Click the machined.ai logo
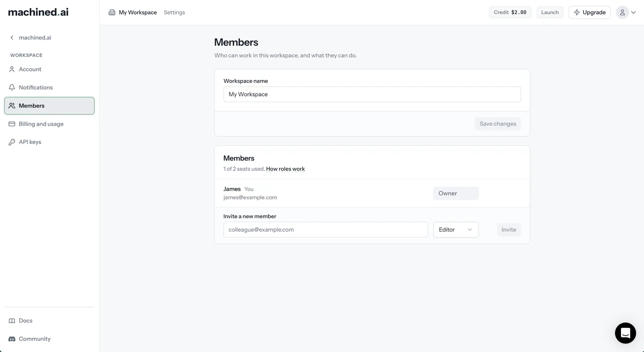This screenshot has width=644, height=352. pyautogui.click(x=38, y=12)
